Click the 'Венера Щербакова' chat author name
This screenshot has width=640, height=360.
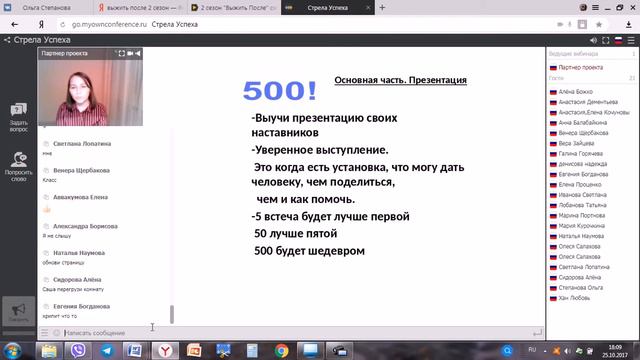click(x=81, y=170)
